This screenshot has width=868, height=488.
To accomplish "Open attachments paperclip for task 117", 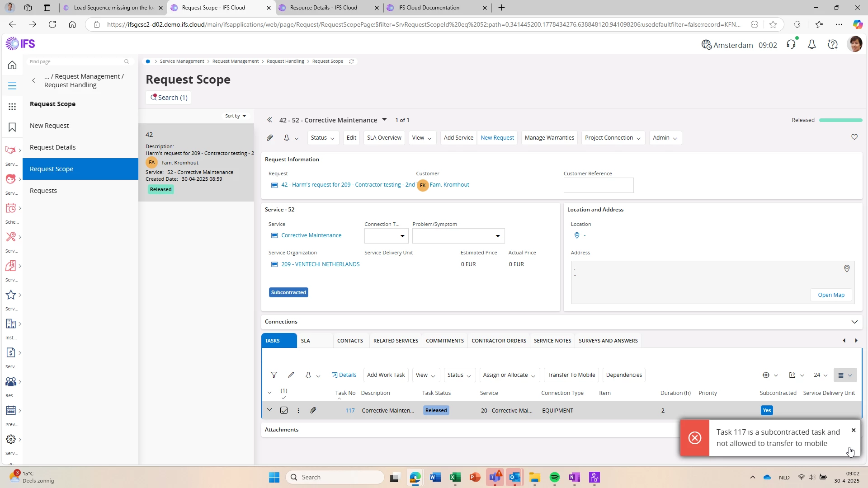I will click(313, 411).
